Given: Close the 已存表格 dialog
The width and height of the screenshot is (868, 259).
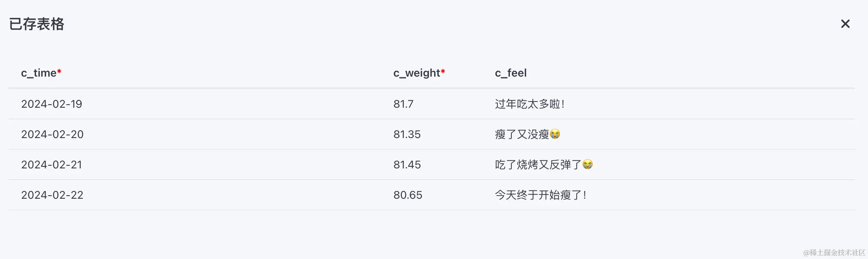Looking at the screenshot, I should (845, 24).
